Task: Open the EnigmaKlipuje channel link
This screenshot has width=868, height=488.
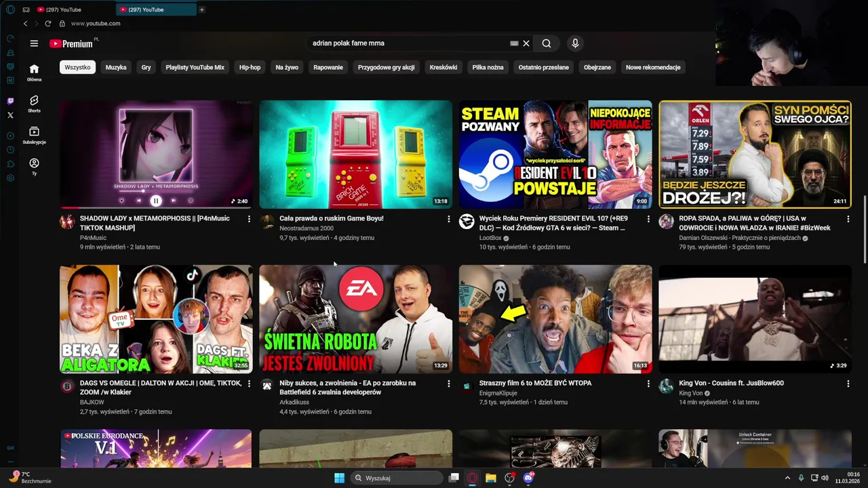Action: pyautogui.click(x=498, y=393)
